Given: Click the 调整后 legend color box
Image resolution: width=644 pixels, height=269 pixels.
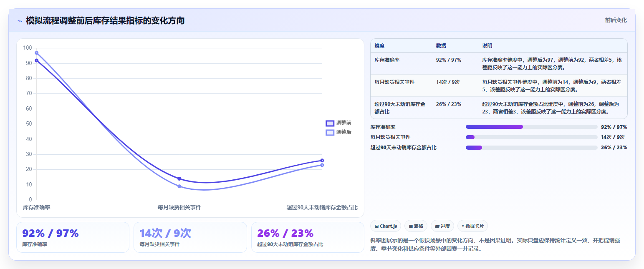Looking at the screenshot, I should pyautogui.click(x=330, y=132).
